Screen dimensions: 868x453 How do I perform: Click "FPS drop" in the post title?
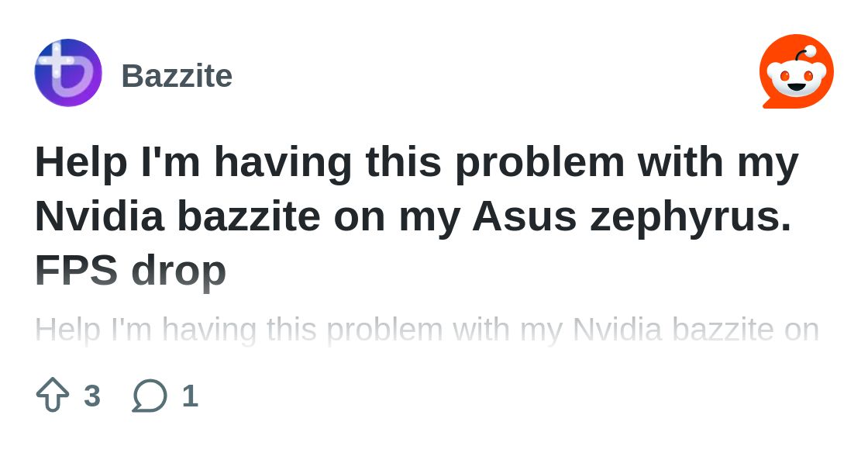(130, 270)
